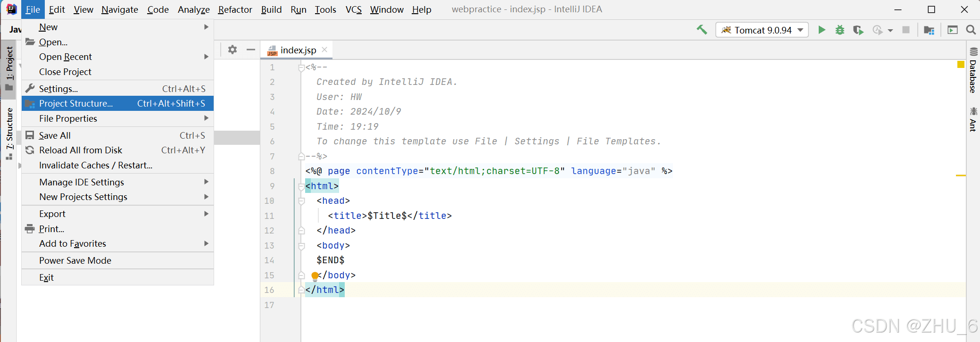Toggle the Database tool window stripe button
The height and width of the screenshot is (342, 980).
[973, 71]
